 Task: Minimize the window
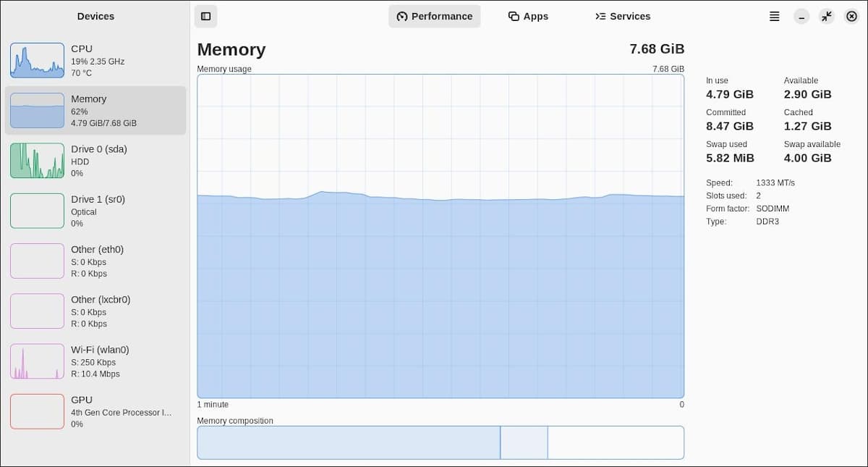pos(801,16)
